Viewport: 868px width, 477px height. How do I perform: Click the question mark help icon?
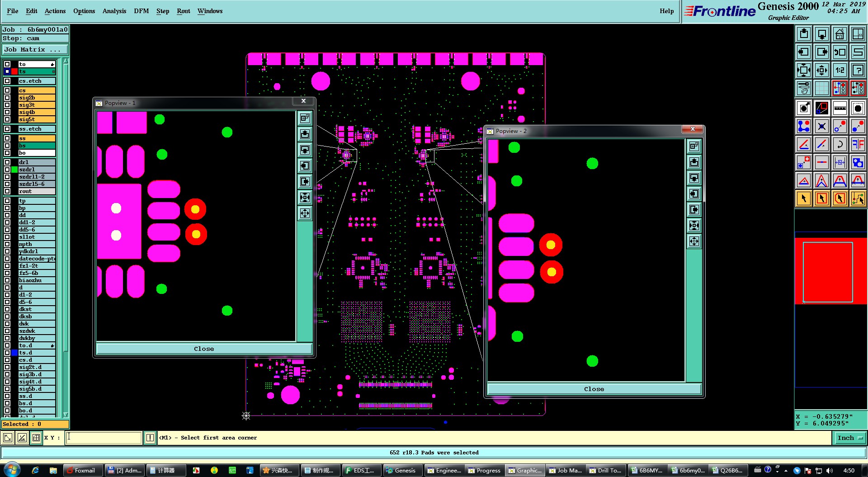coord(858,70)
